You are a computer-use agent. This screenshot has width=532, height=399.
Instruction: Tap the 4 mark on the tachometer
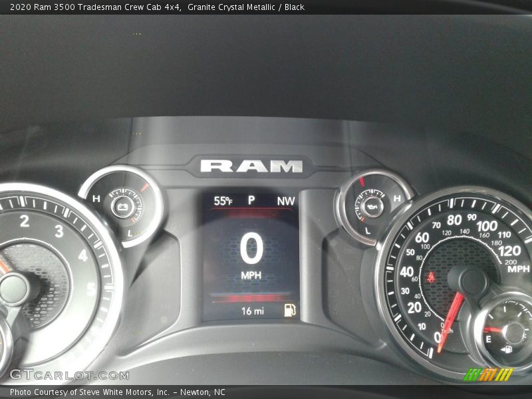tap(83, 255)
